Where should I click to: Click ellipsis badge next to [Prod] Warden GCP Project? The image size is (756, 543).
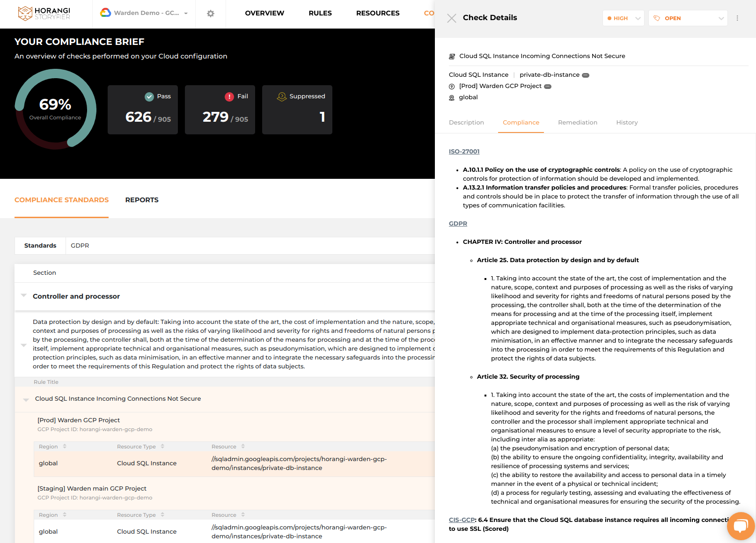coord(548,86)
